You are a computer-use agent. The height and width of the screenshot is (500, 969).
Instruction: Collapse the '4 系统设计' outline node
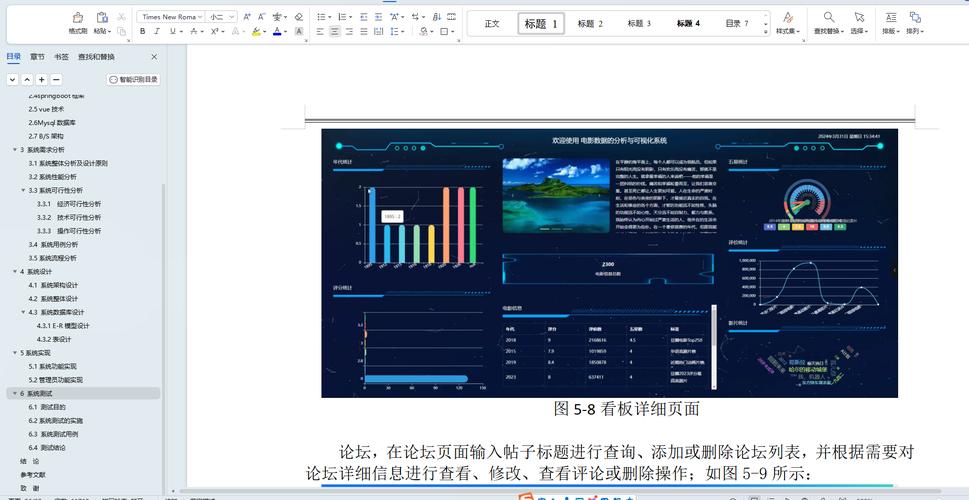[15, 271]
